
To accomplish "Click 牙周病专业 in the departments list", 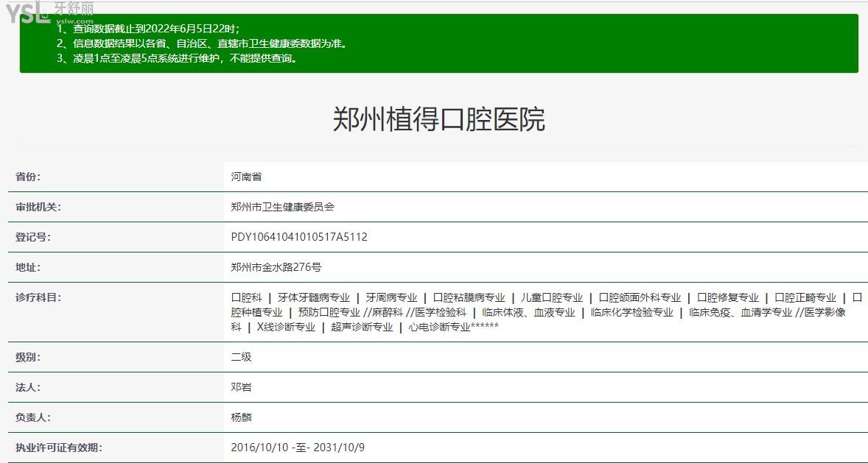I will pyautogui.click(x=391, y=297).
